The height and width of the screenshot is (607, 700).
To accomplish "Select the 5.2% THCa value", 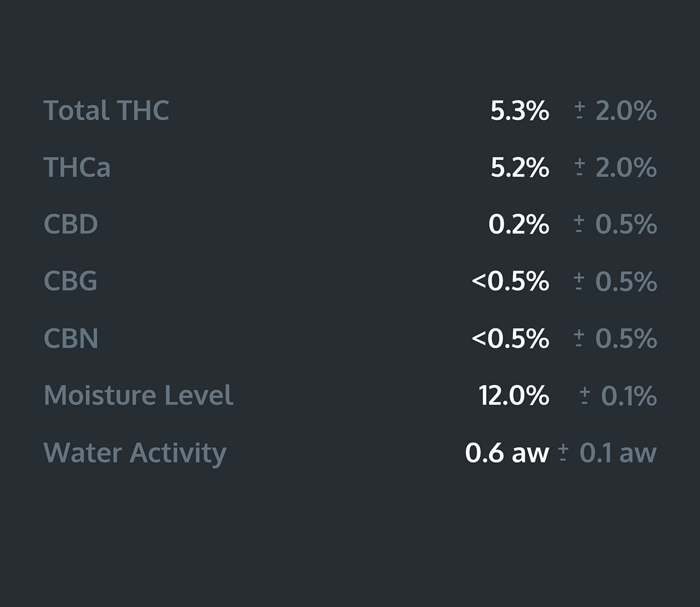I will pyautogui.click(x=520, y=167).
